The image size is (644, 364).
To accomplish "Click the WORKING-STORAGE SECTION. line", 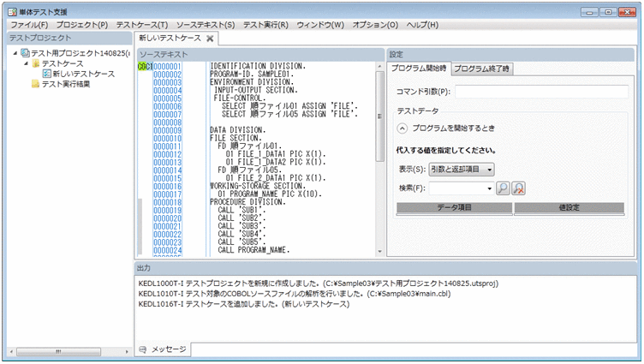I will 258,187.
